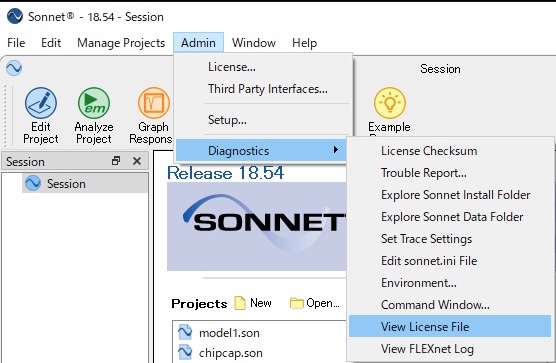This screenshot has width=556, height=363.
Task: Click the Graph Response toolbar icon
Action: [154, 103]
